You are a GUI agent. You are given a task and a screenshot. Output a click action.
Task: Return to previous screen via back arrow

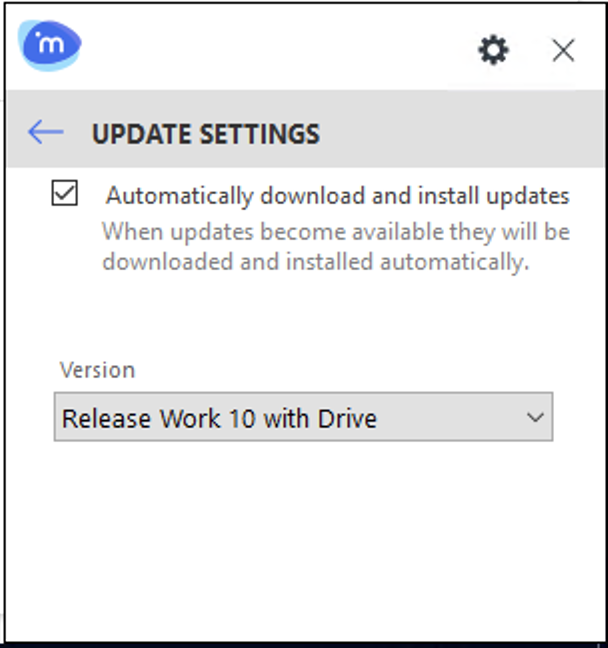click(x=46, y=132)
